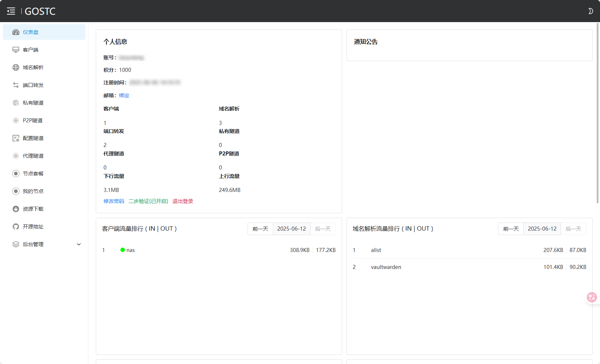Expand the 后台管理 submenu chevron
600x364 pixels.
[x=78, y=244]
